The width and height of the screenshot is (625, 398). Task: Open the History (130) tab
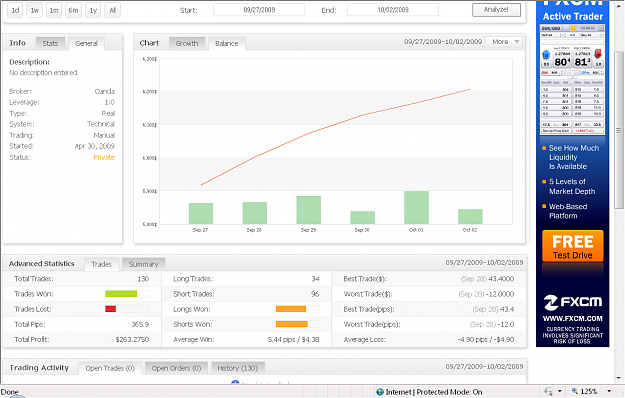tap(238, 368)
